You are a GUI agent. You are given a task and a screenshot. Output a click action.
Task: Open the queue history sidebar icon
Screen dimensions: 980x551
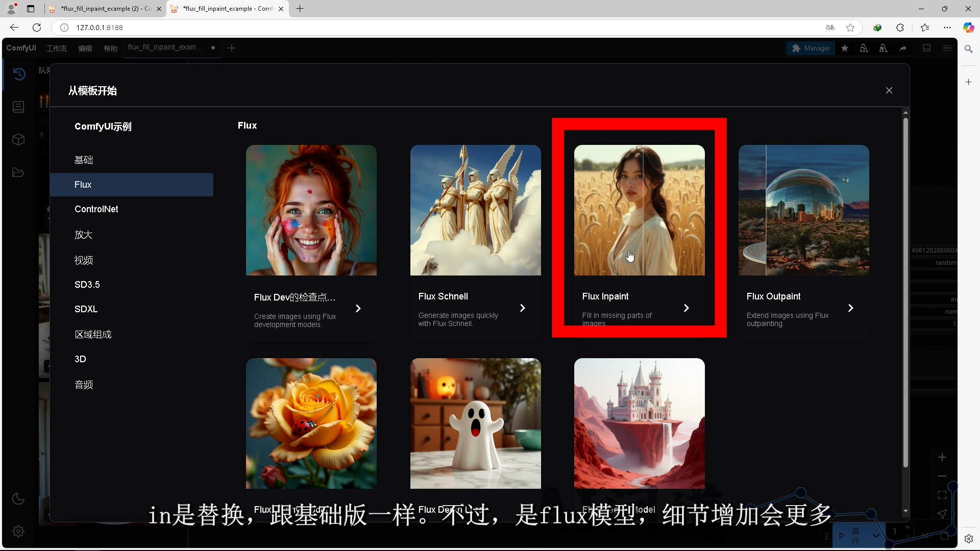click(19, 74)
